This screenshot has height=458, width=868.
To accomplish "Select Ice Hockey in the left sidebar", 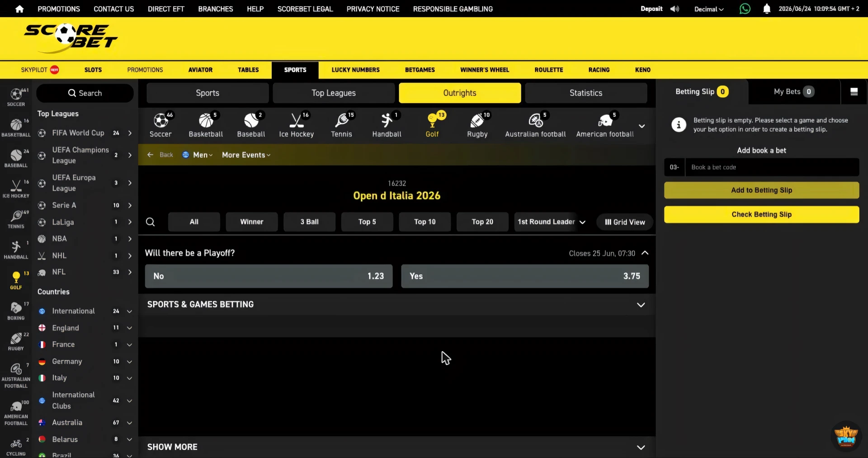I will [16, 189].
